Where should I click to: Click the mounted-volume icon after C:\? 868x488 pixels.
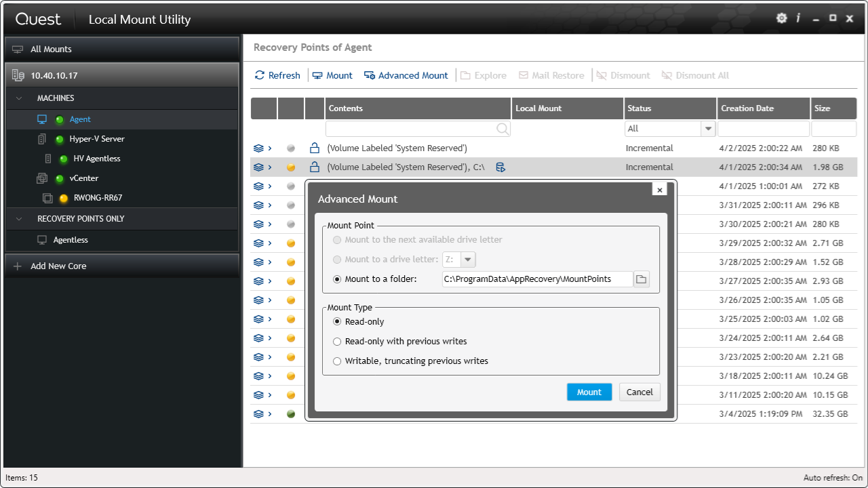[x=500, y=167]
